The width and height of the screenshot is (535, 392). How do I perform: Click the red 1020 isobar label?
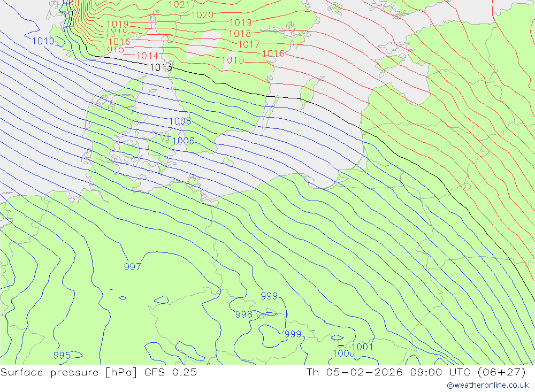[x=203, y=15]
